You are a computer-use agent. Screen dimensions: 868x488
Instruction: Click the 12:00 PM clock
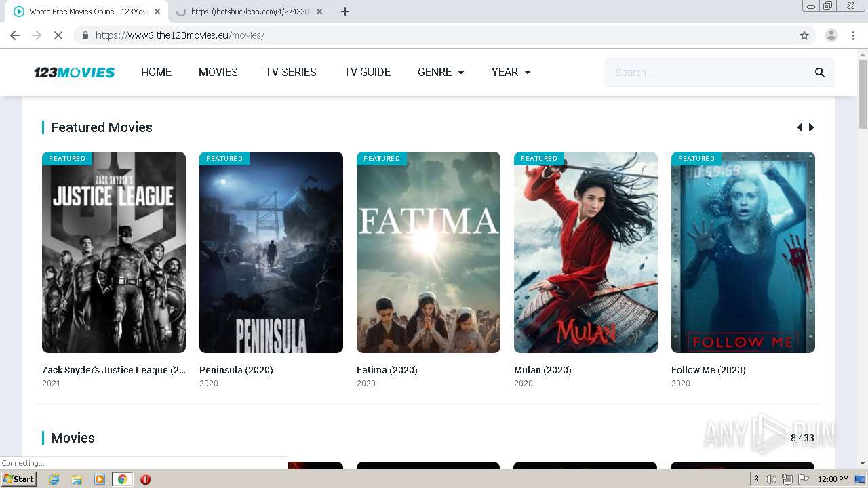pos(833,479)
